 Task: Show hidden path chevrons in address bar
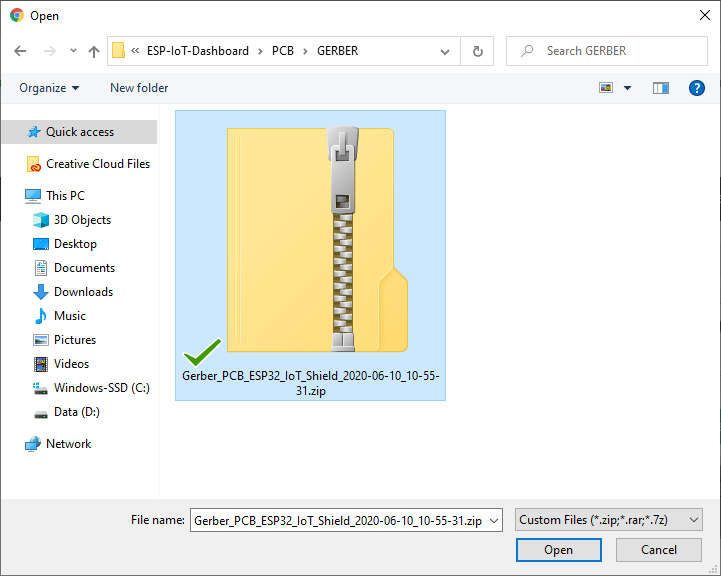click(135, 51)
